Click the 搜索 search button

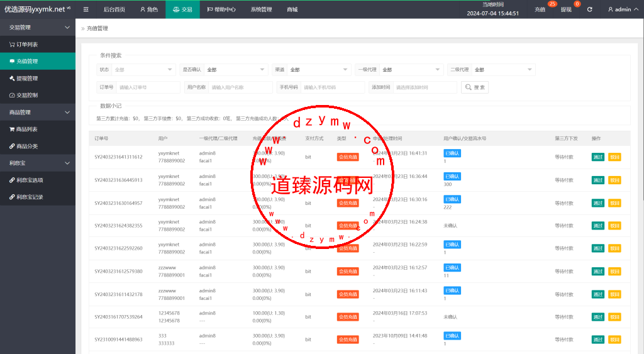(x=475, y=87)
